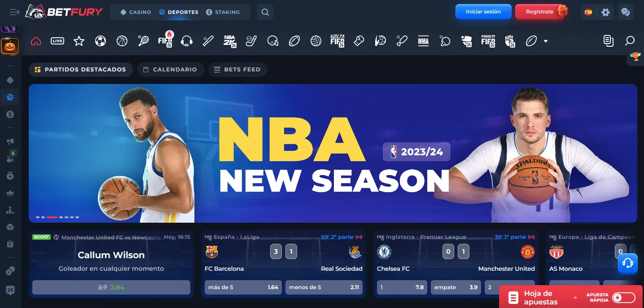
Task: Switch to Staking tab
Action: coord(223,12)
